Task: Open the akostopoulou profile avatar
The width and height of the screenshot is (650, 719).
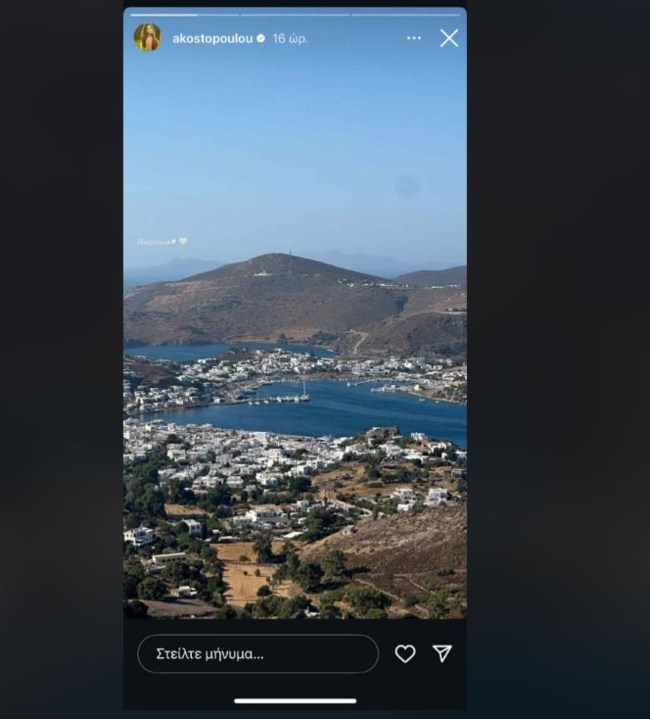Action: [x=147, y=37]
